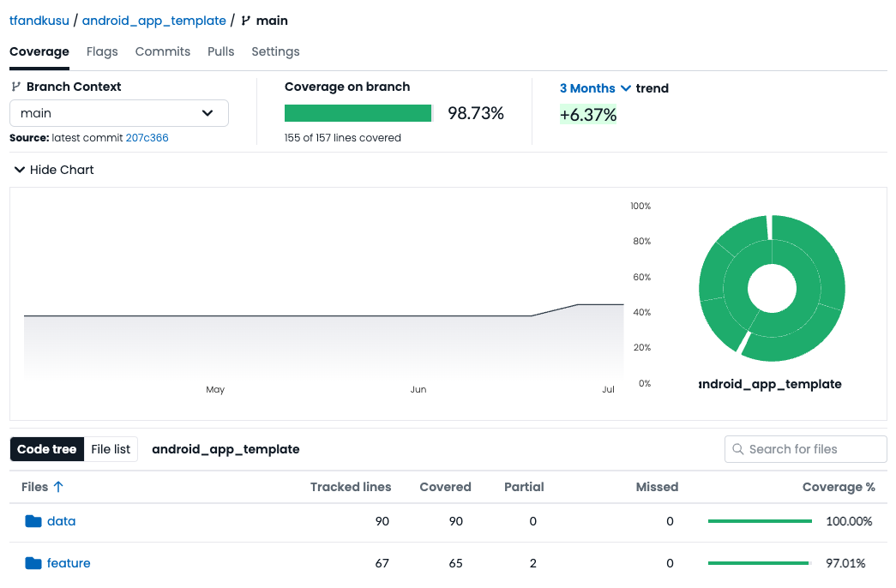Go to the Settings tab
Screen dimensions: 896x588
[x=275, y=51]
